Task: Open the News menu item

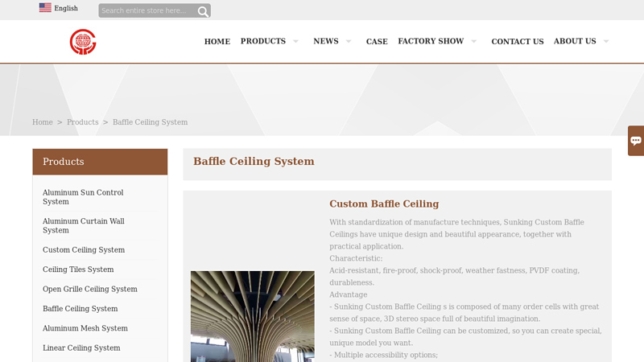Action: point(326,41)
